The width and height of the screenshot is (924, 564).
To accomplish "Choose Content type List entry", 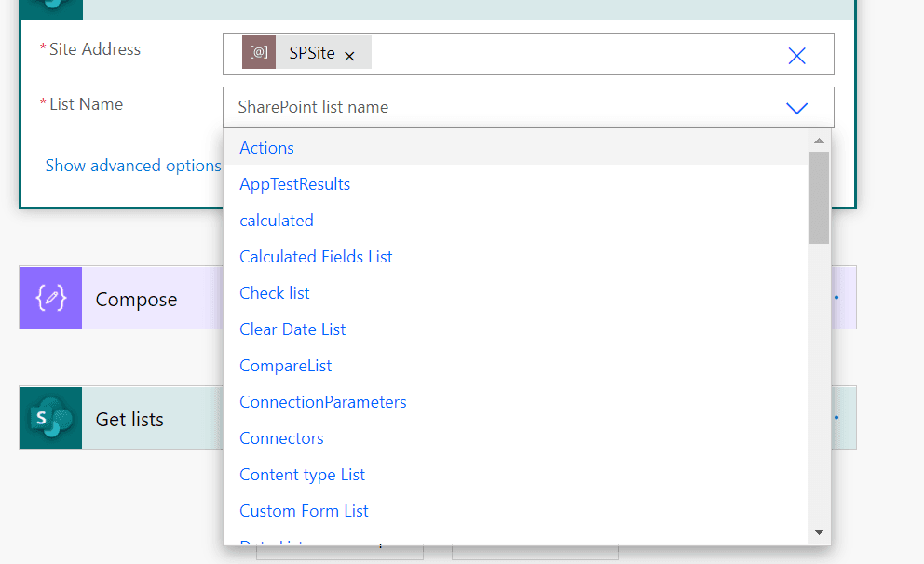I will pyautogui.click(x=516, y=475).
